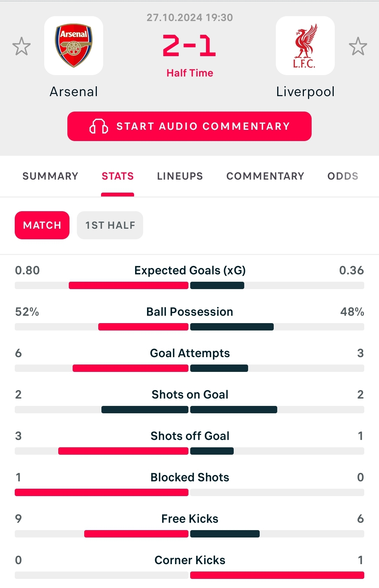Click the Liverpool team name
The height and width of the screenshot is (588, 379).
pyautogui.click(x=305, y=92)
